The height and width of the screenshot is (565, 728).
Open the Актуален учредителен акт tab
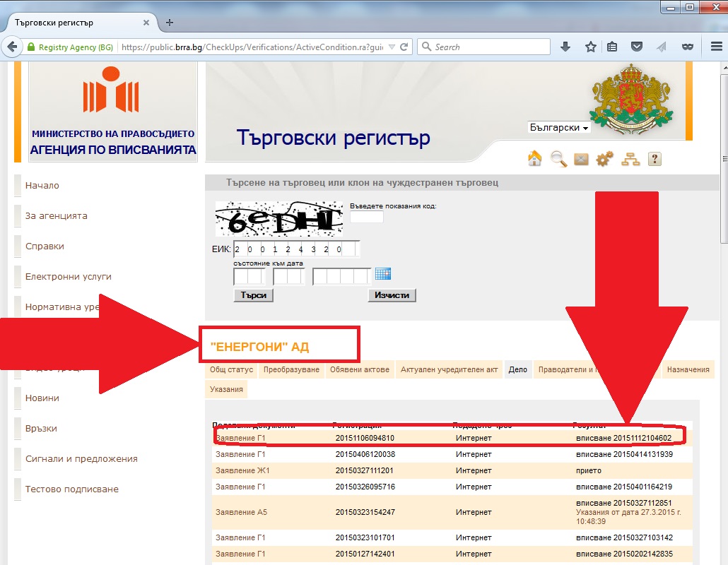[x=450, y=369]
